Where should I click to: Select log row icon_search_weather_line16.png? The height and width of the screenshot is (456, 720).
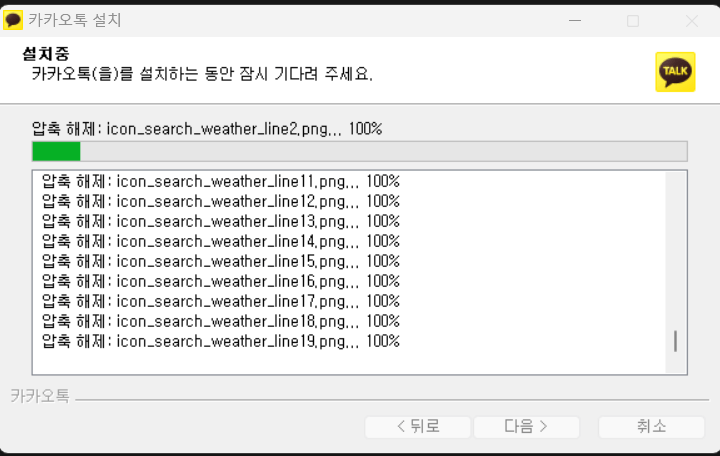pyautogui.click(x=221, y=281)
